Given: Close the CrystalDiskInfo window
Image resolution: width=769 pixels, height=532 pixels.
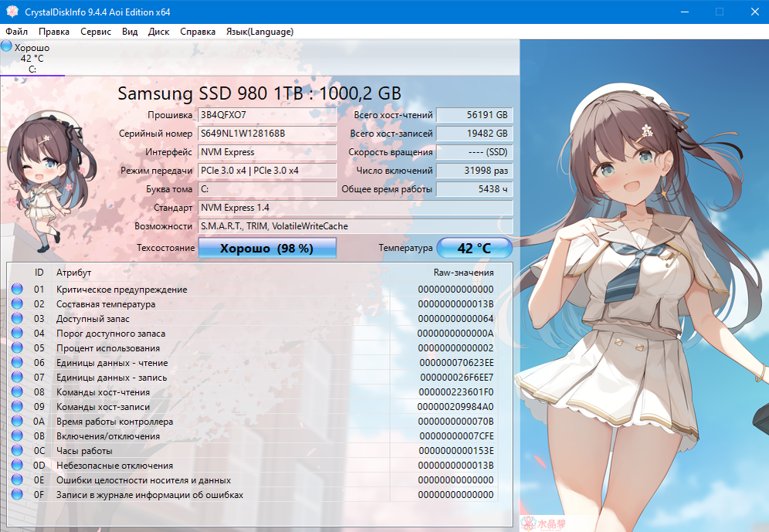Looking at the screenshot, I should (755, 12).
